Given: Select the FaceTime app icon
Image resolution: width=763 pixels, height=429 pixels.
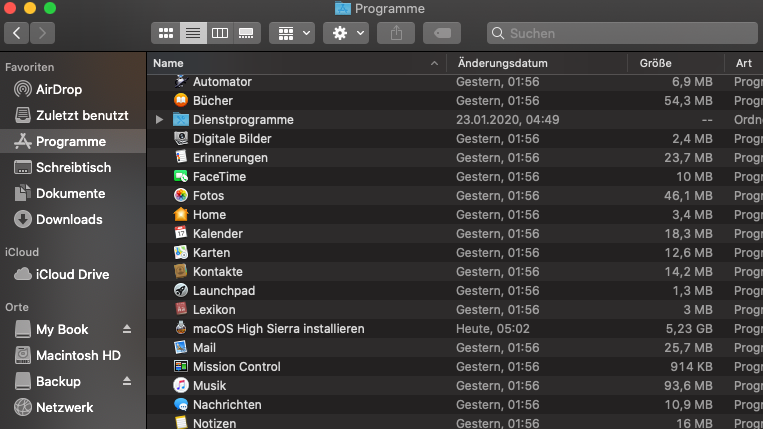Looking at the screenshot, I should [180, 177].
